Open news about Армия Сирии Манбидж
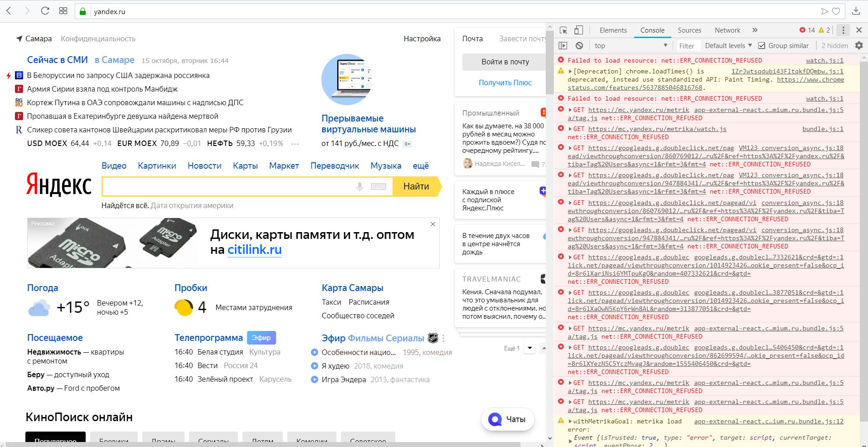 click(x=102, y=89)
